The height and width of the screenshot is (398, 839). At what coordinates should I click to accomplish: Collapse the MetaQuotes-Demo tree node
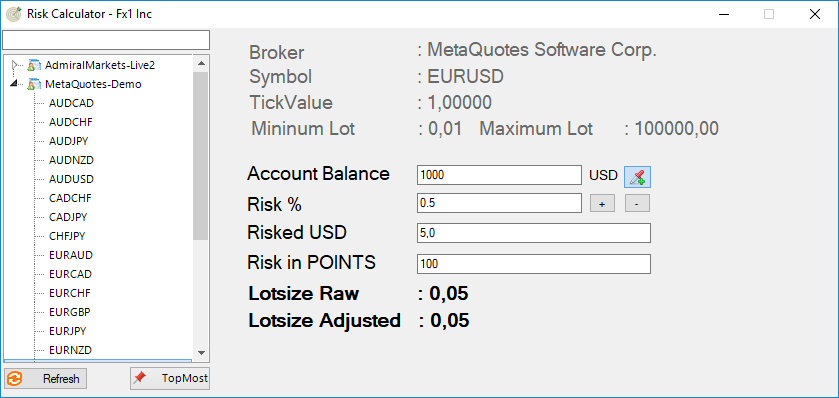(15, 83)
